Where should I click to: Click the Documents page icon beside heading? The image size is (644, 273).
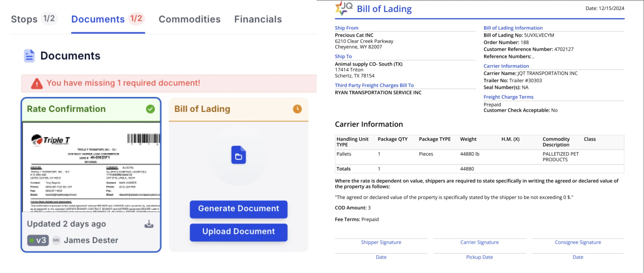point(29,56)
